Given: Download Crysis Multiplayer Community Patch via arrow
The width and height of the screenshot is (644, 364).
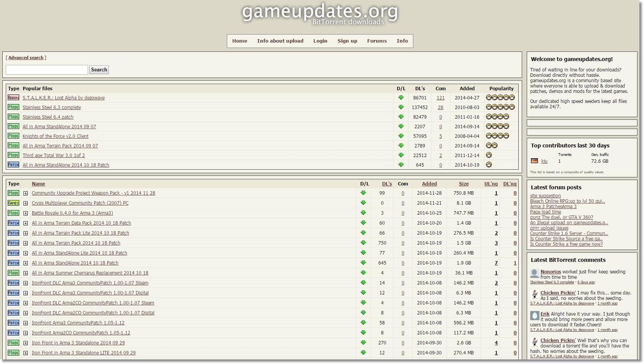Looking at the screenshot, I should click(x=363, y=203).
